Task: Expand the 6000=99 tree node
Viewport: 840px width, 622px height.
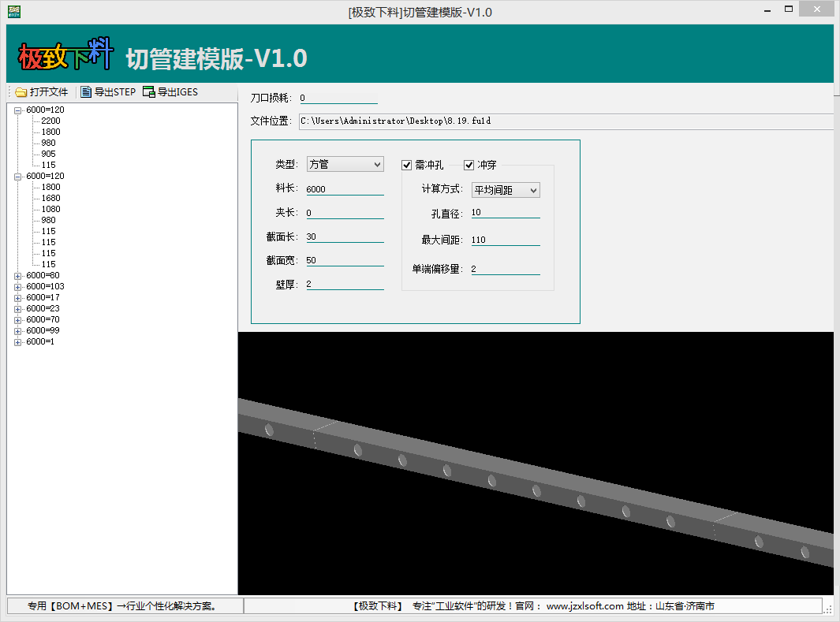Action: [x=17, y=331]
